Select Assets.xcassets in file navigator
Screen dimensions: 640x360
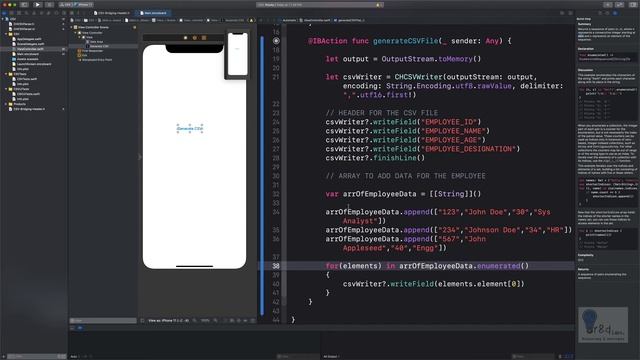(28, 59)
